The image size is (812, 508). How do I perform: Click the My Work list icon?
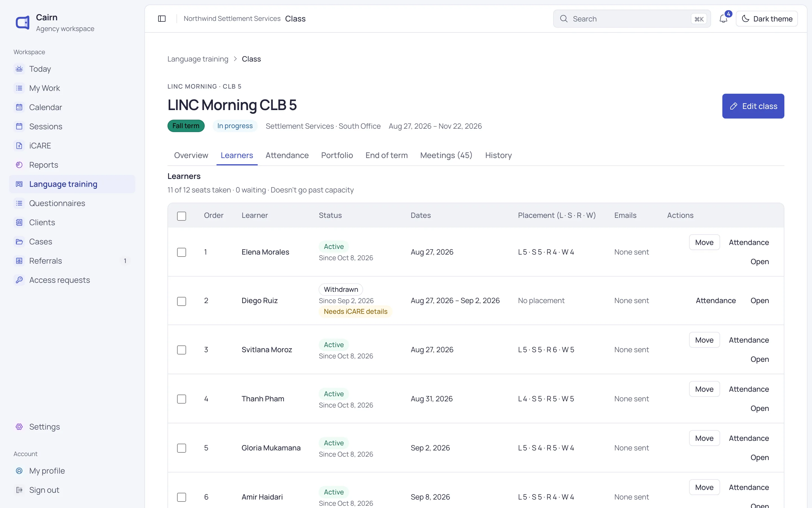tap(19, 88)
